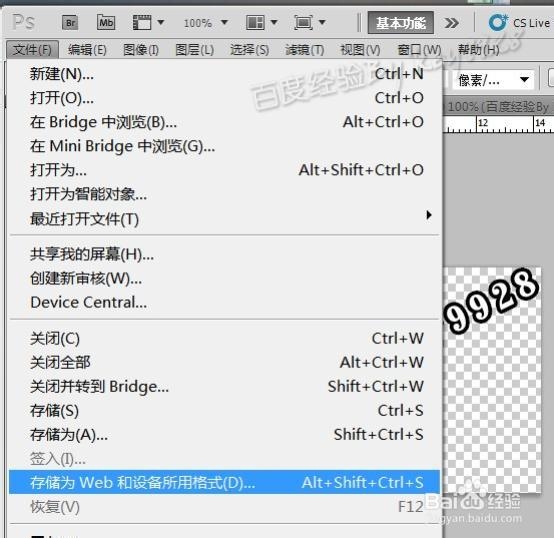Open the 图像(I) menu
Screen dimensions: 554x538
click(141, 49)
